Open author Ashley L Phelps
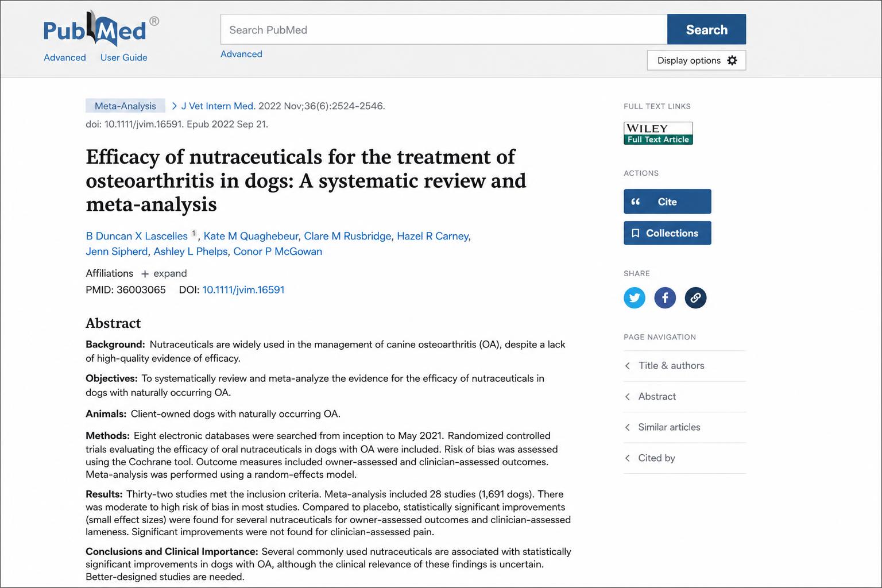The width and height of the screenshot is (882, 588). tap(191, 252)
